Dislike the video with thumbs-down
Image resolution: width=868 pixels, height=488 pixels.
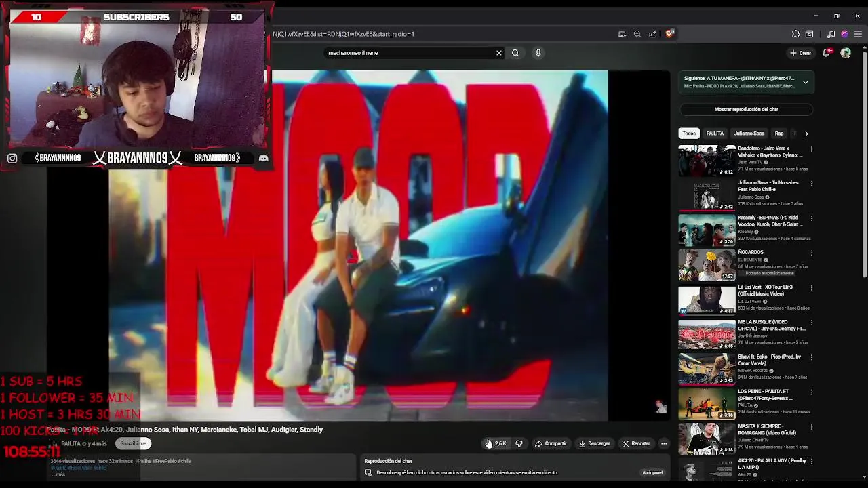[519, 443]
